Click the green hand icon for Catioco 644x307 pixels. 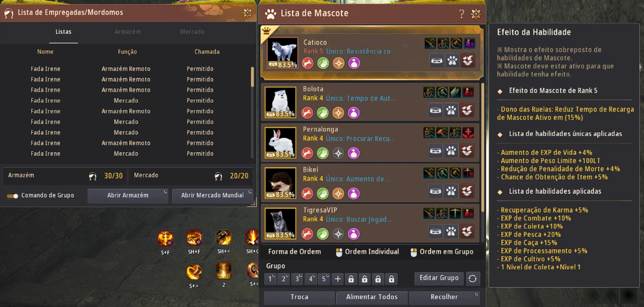(323, 63)
